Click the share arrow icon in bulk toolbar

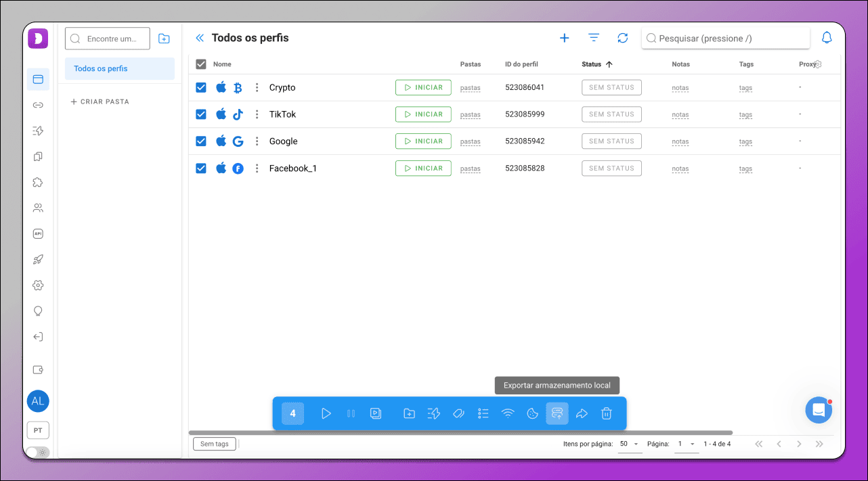tap(582, 413)
